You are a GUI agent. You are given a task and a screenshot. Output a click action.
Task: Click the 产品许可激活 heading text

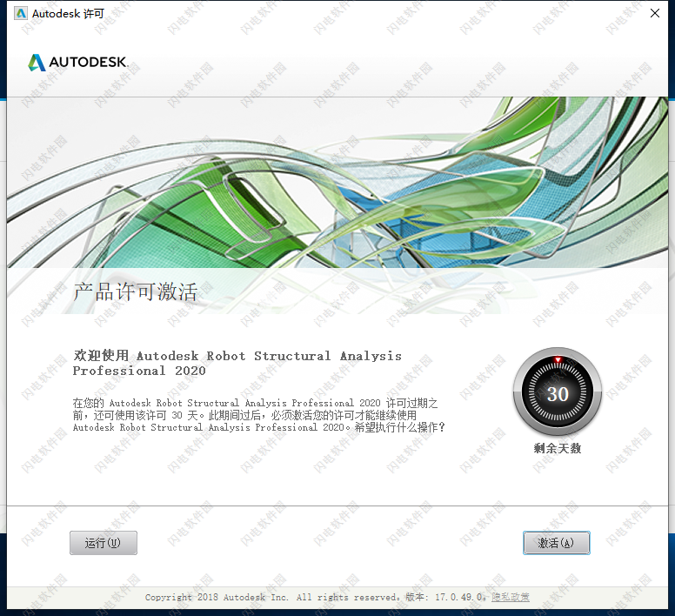136,291
